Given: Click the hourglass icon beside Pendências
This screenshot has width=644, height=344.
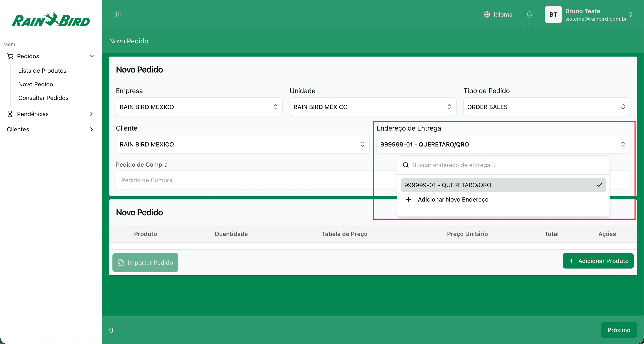Looking at the screenshot, I should [10, 114].
